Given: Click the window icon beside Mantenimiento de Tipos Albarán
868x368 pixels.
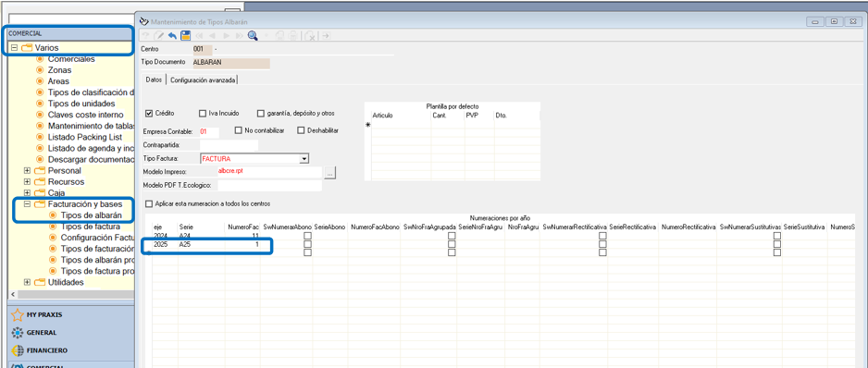Looking at the screenshot, I should click(145, 21).
